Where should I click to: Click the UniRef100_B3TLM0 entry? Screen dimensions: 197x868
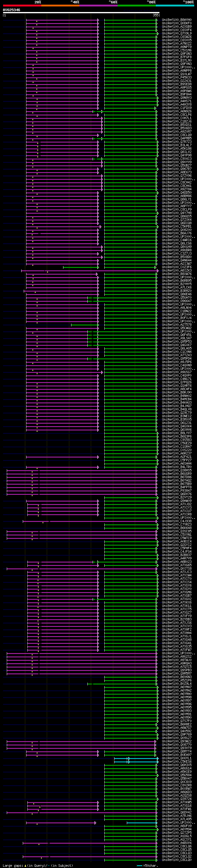click(177, 60)
